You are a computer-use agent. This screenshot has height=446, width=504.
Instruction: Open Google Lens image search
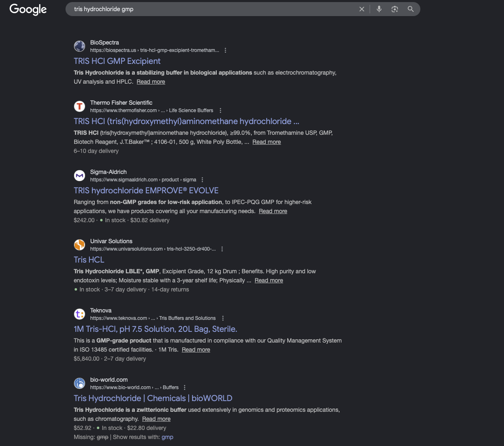point(395,9)
